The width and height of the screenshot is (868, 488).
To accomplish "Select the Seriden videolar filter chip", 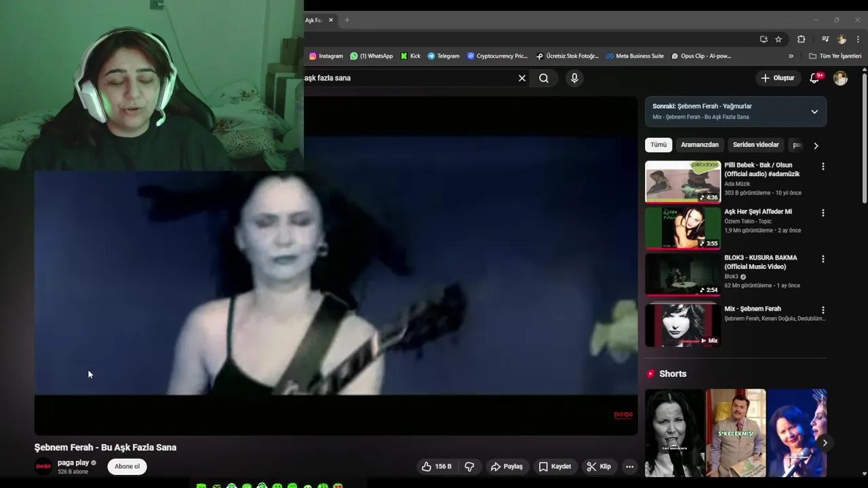I will click(755, 145).
